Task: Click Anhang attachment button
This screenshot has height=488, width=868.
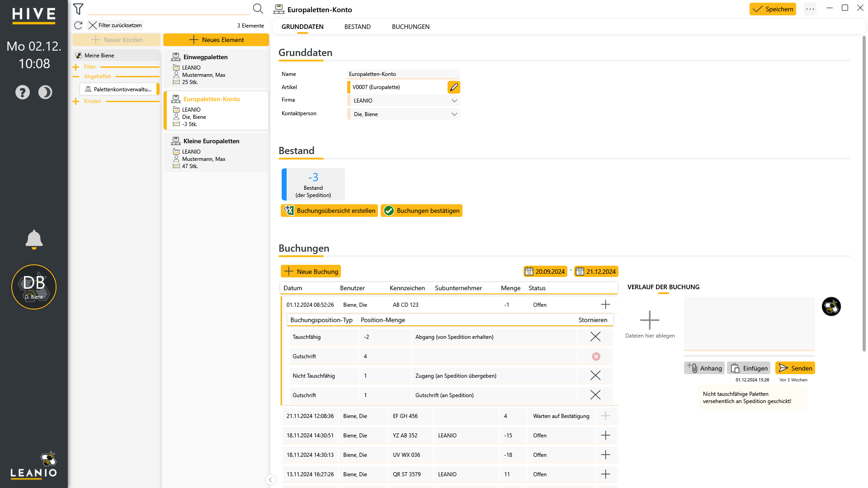Action: (704, 368)
